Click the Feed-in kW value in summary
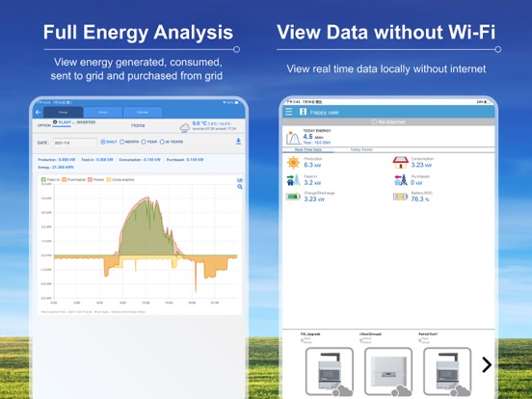Screen dimensions: 532x399 pyautogui.click(x=104, y=159)
